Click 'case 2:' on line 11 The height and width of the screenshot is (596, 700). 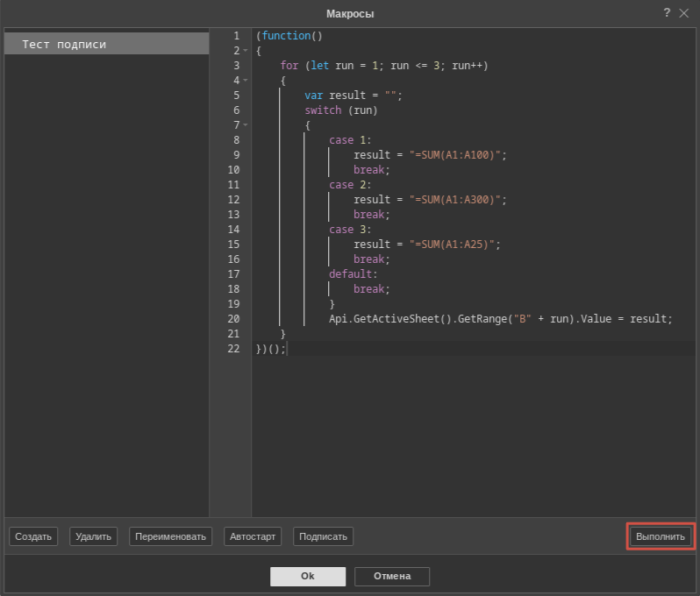(x=350, y=185)
